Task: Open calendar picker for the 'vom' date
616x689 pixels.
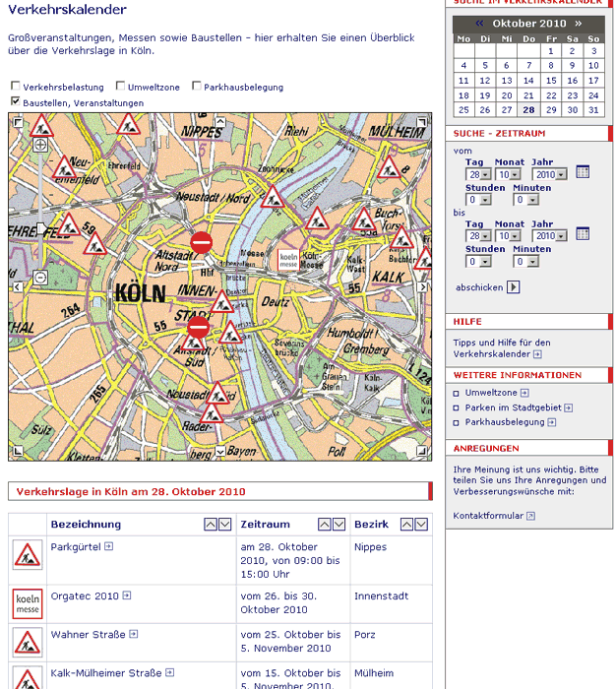Action: [x=583, y=172]
